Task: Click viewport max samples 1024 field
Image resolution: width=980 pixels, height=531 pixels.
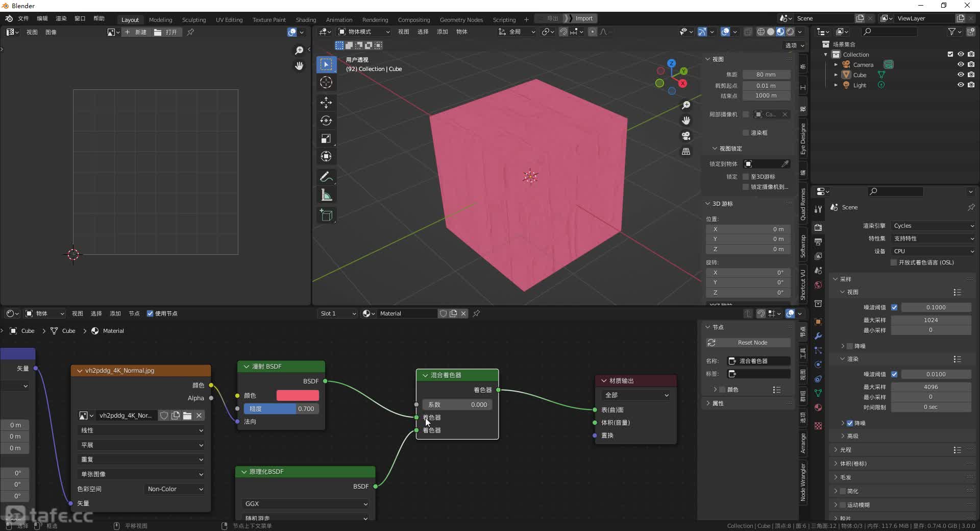Action: click(x=930, y=320)
